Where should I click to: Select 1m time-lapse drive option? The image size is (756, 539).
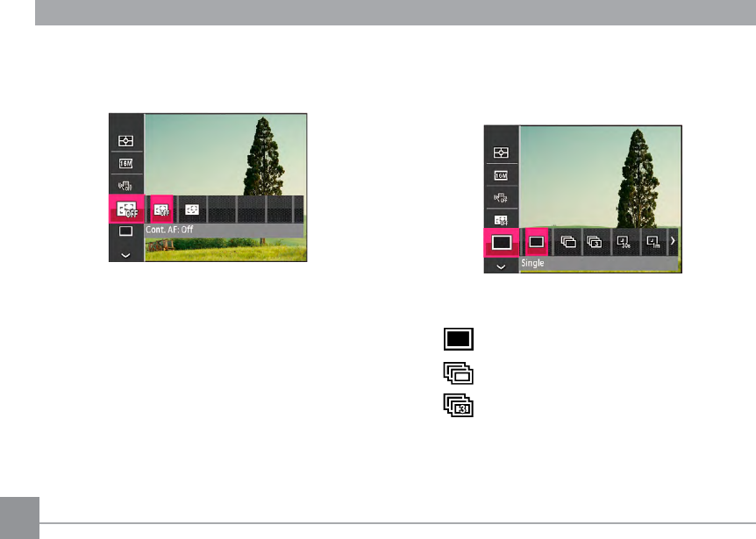653,242
